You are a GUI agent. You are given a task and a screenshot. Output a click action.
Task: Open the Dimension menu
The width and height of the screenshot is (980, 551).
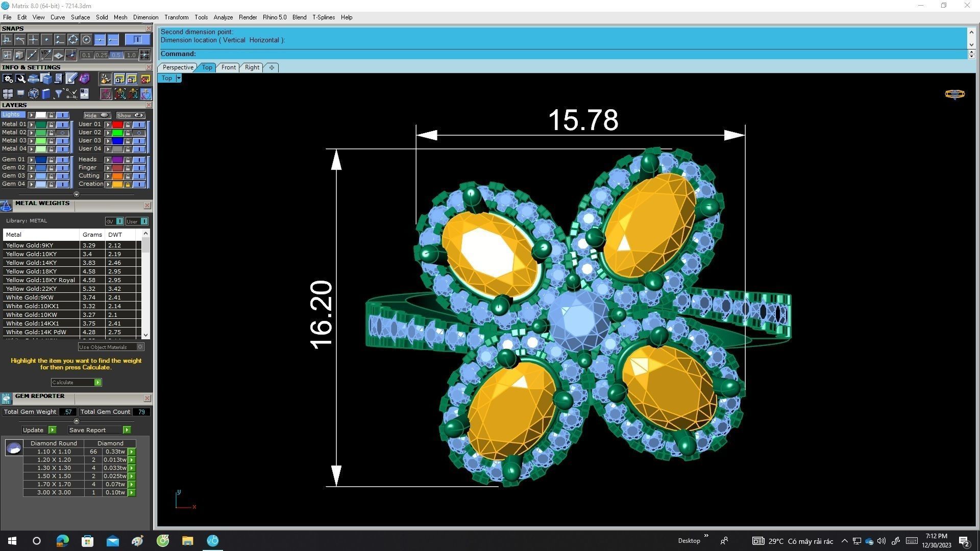point(145,17)
